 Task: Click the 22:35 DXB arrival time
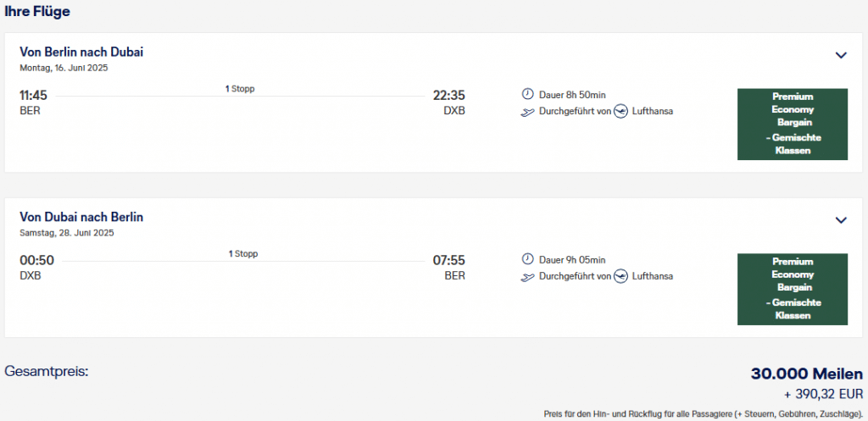click(448, 95)
